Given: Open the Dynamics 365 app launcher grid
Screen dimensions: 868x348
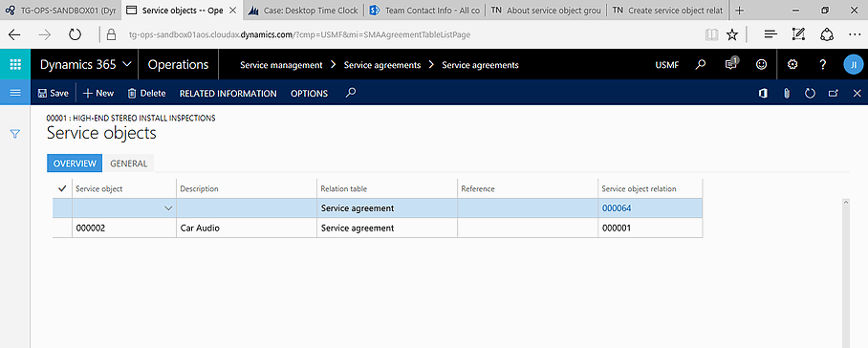Looking at the screenshot, I should 15,64.
